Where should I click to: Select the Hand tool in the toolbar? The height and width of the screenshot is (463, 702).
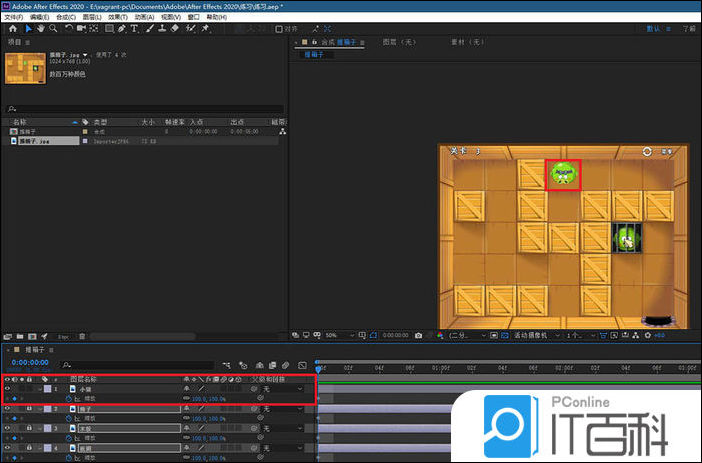tap(40, 29)
